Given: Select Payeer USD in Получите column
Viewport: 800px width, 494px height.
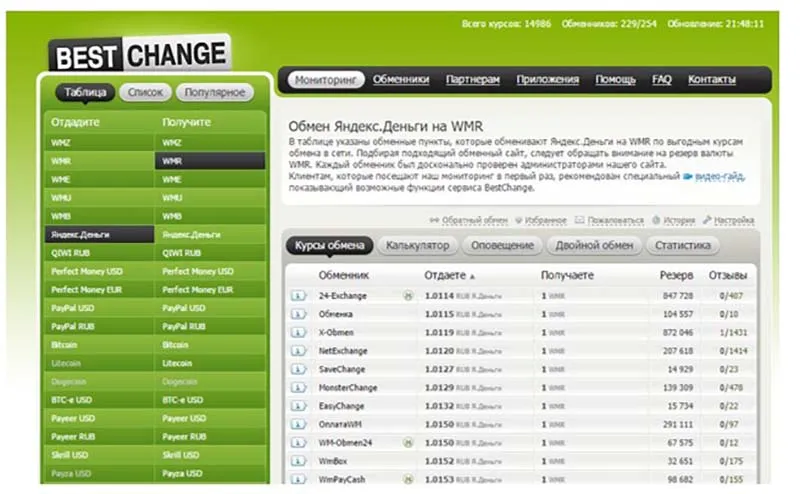Looking at the screenshot, I should 210,418.
